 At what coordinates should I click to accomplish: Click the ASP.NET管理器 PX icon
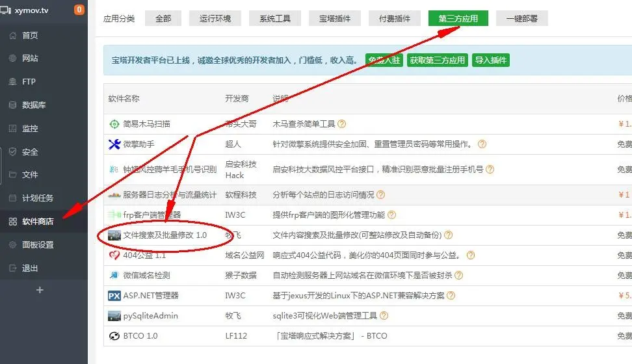tap(114, 296)
